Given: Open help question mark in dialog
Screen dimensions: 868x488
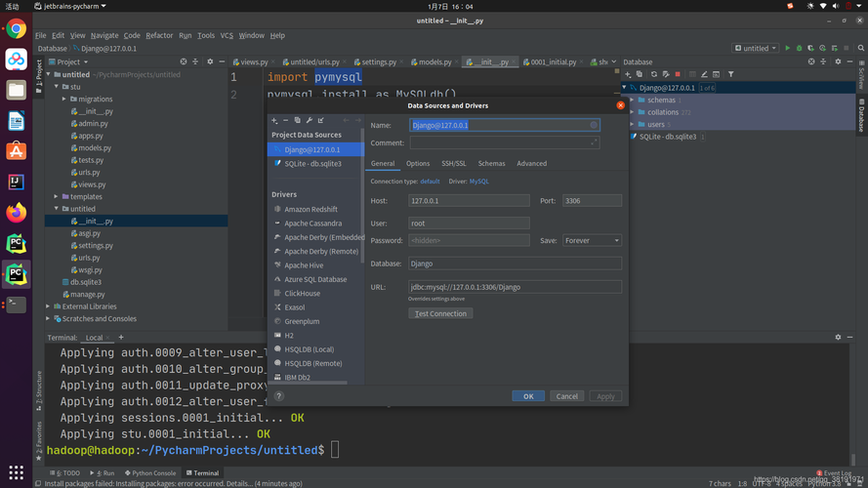Looking at the screenshot, I should [279, 395].
